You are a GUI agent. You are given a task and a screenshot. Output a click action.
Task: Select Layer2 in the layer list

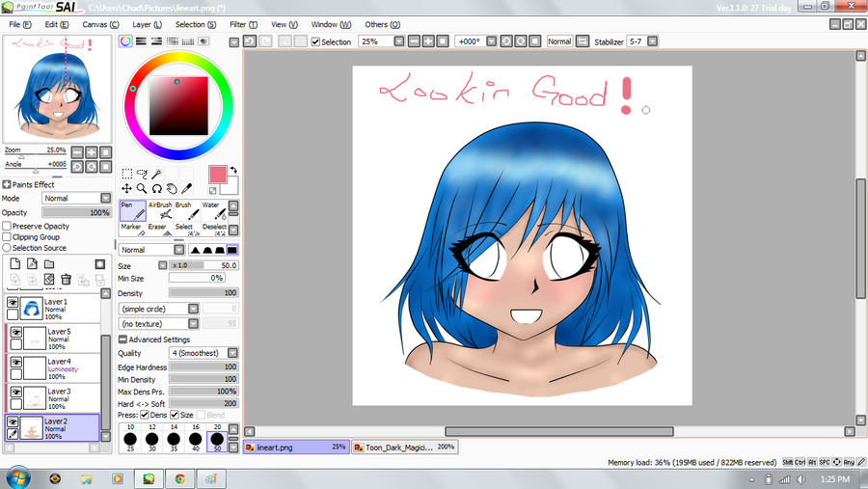click(53, 428)
